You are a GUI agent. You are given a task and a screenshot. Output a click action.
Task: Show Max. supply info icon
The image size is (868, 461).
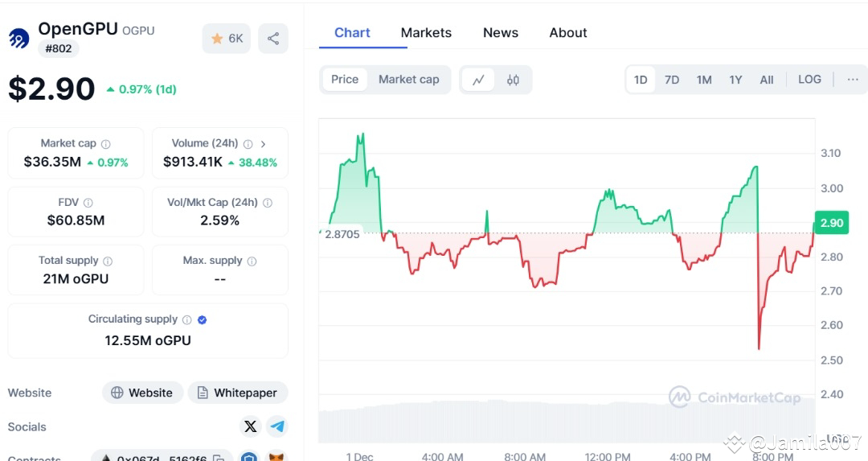click(x=252, y=261)
